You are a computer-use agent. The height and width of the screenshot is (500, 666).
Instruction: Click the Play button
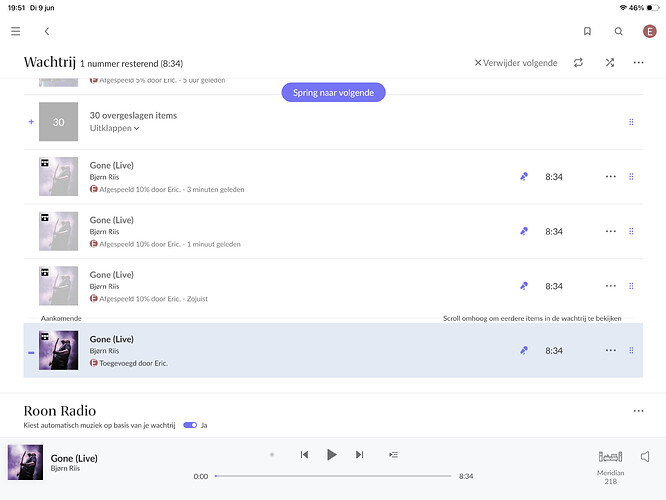coord(332,455)
